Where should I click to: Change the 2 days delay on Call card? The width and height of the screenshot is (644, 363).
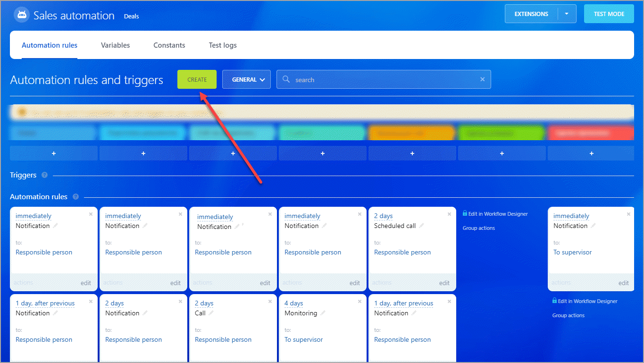[204, 304]
